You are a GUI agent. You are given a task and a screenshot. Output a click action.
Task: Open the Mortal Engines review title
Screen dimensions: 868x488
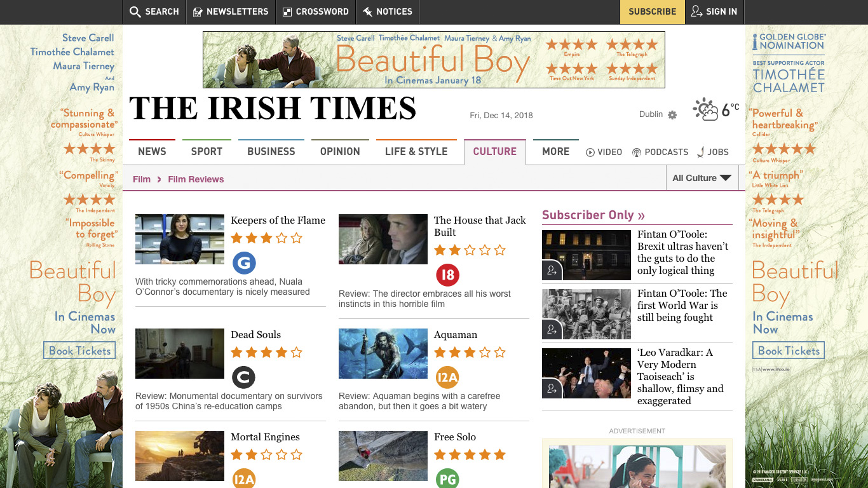click(x=265, y=437)
